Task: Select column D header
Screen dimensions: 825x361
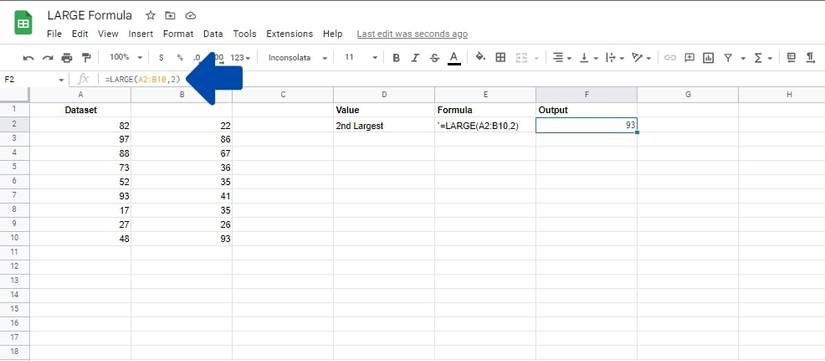Action: coord(384,95)
